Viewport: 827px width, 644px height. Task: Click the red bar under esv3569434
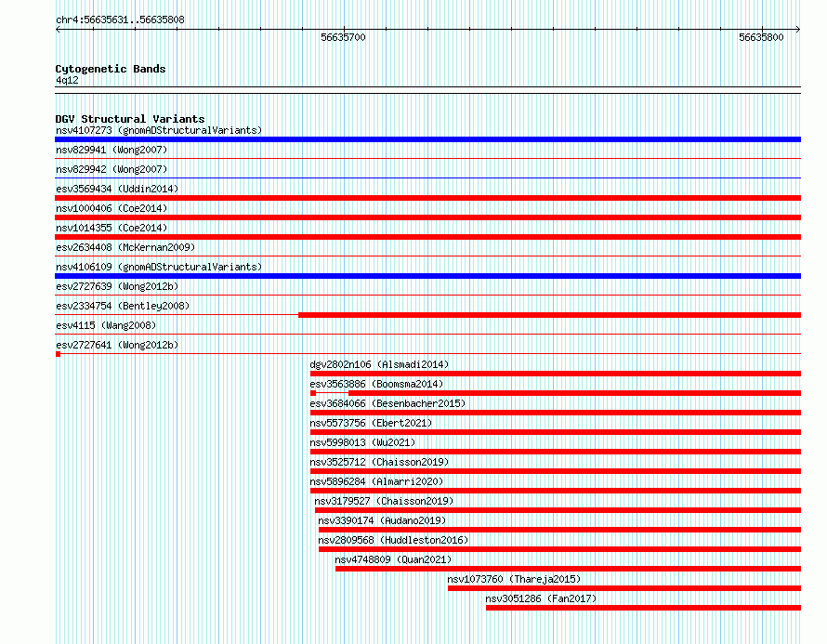pyautogui.click(x=427, y=198)
